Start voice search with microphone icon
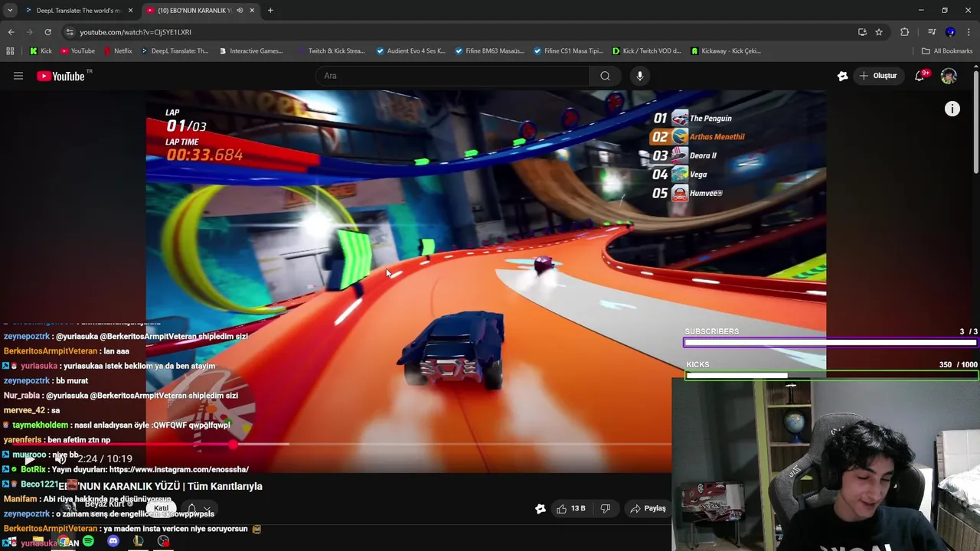 pos(640,76)
